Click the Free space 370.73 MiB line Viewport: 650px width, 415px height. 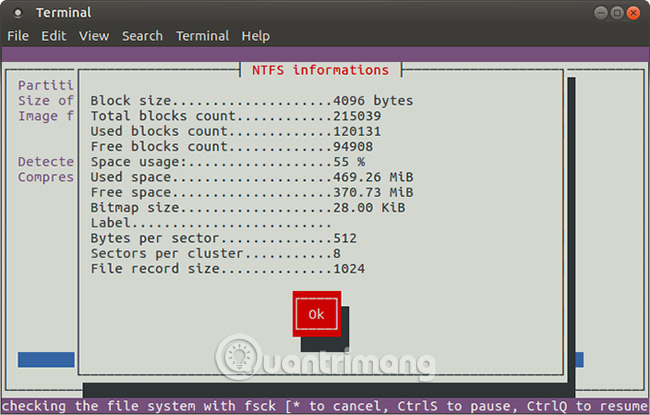[x=251, y=192]
